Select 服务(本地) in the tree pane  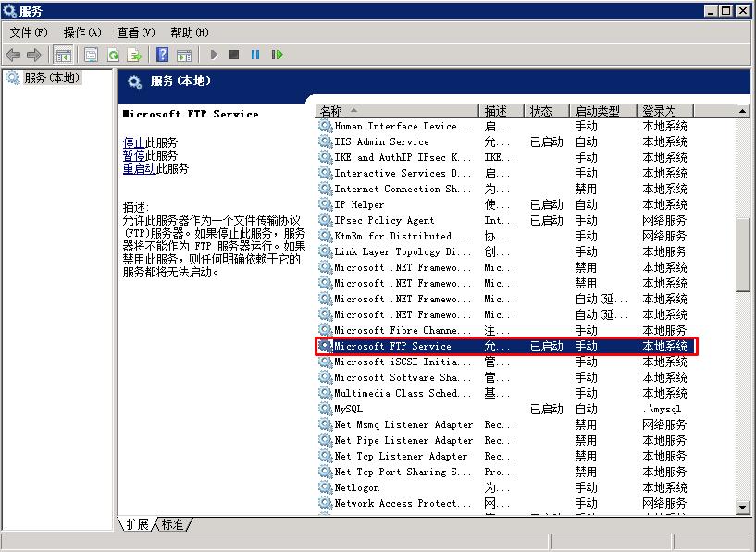[x=52, y=78]
